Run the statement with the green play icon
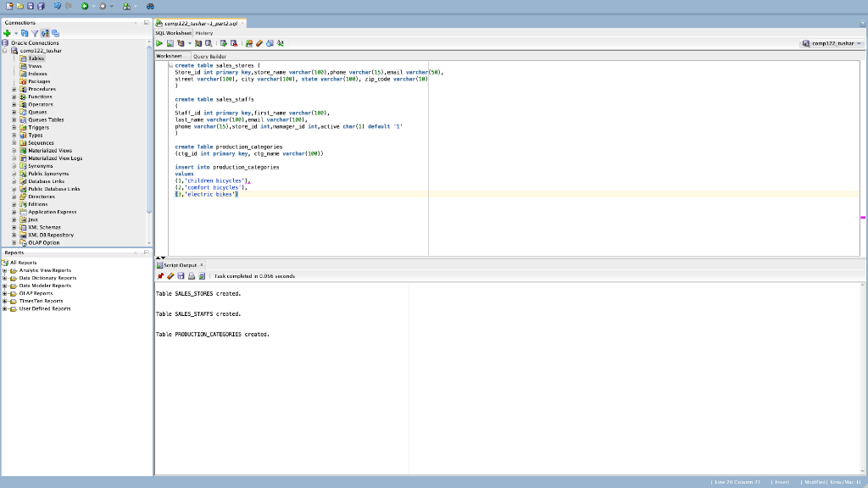The width and height of the screenshot is (868, 488). coord(159,43)
